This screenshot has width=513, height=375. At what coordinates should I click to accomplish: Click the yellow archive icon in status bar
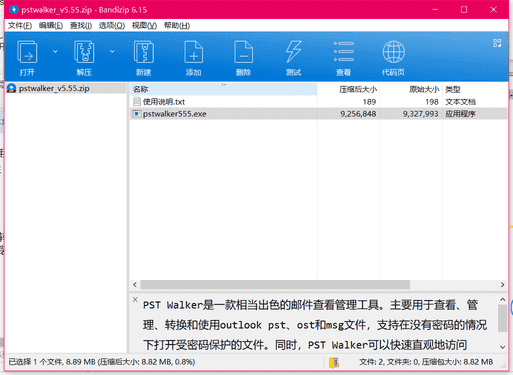[x=334, y=362]
